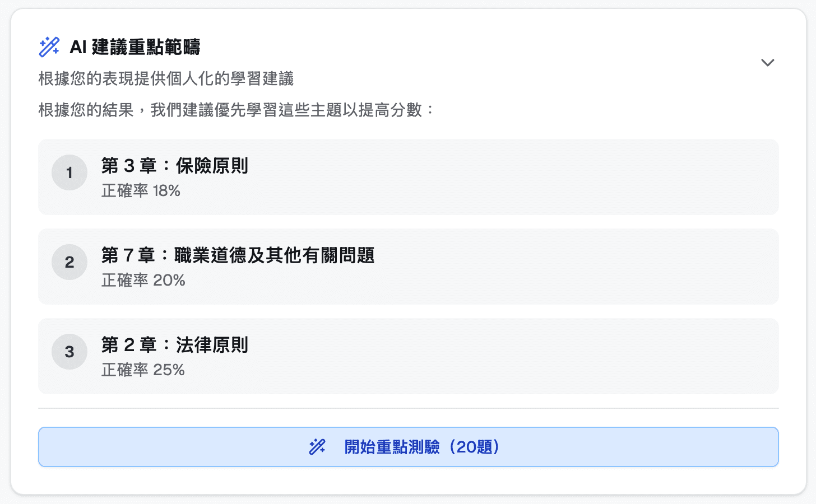Click the 正確率 25% label
816x504 pixels.
[143, 370]
